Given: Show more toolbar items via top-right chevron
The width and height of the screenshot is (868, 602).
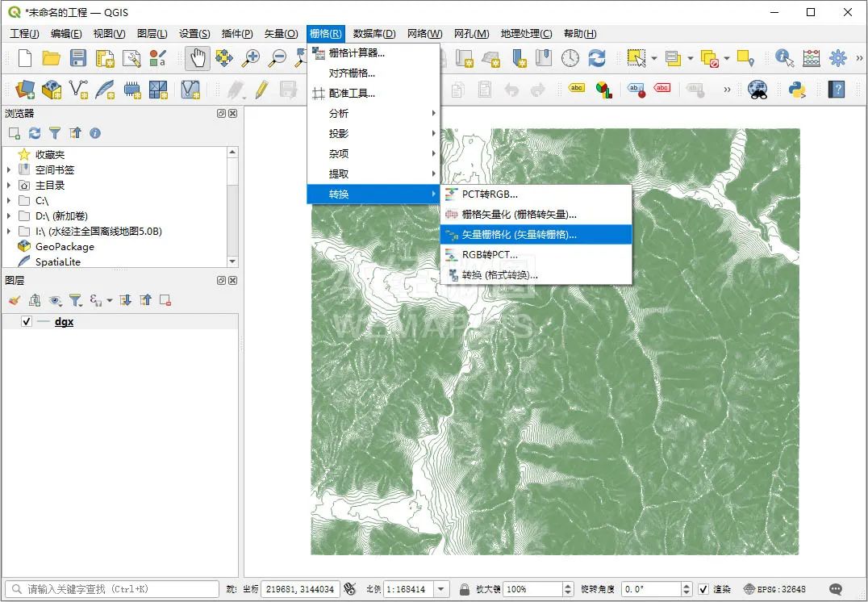Looking at the screenshot, I should tap(859, 58).
